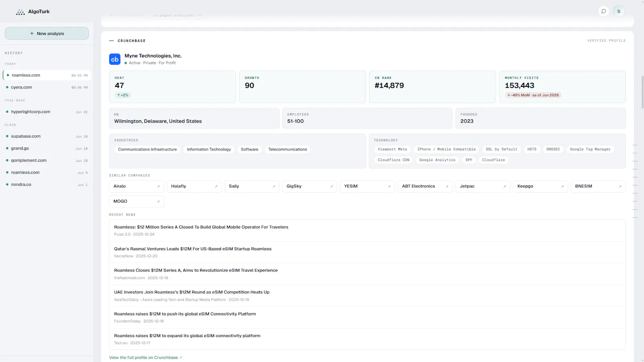This screenshot has height=362, width=644.
Task: Open mindra.co history entry
Action: click(x=47, y=185)
